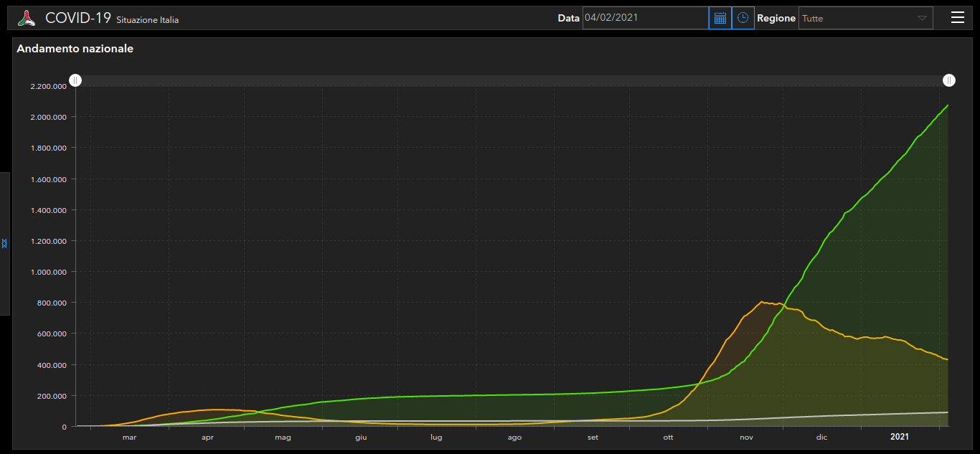This screenshot has height=454, width=980.
Task: Click the Protezione Civile tricolor logo
Action: coord(27,19)
